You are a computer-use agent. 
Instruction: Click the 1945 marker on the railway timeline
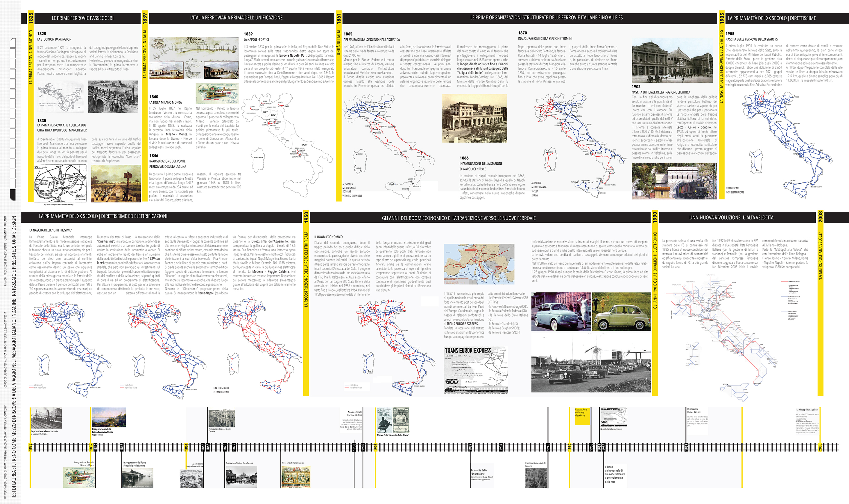click(548, 447)
